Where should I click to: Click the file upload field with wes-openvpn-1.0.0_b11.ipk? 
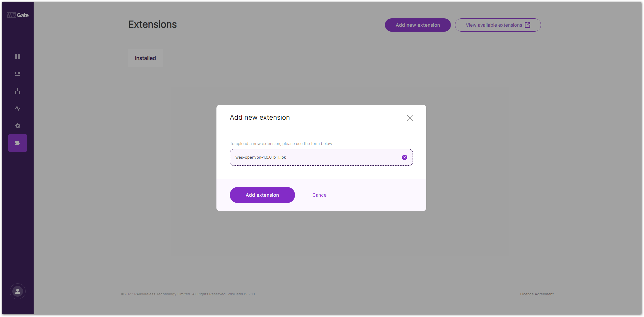(x=313, y=157)
